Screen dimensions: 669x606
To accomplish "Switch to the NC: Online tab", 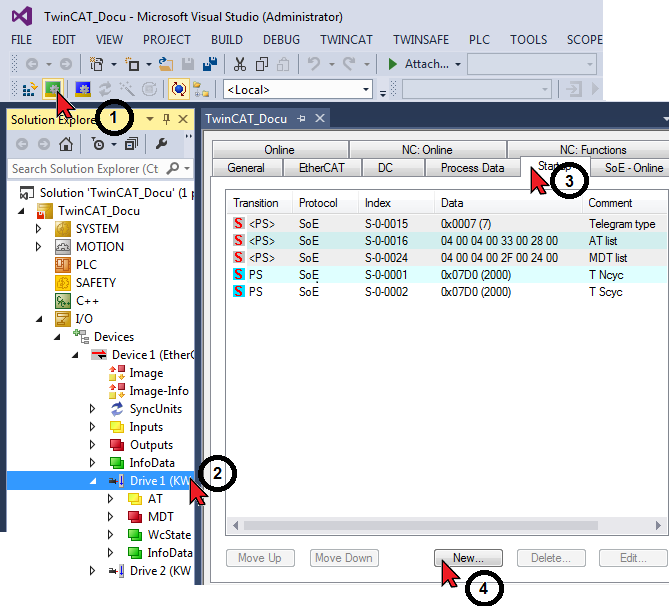I will 427,150.
